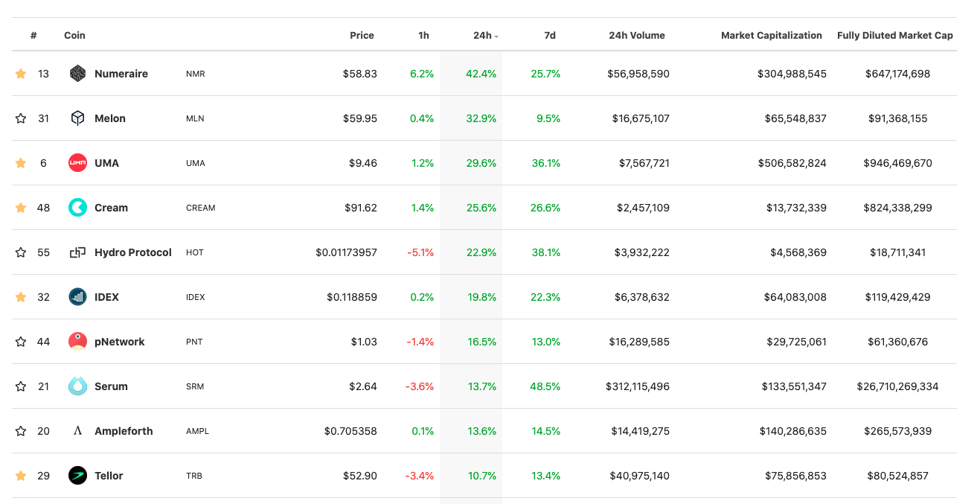
Task: Click Serum's 7d change 48.5%
Action: (x=545, y=386)
